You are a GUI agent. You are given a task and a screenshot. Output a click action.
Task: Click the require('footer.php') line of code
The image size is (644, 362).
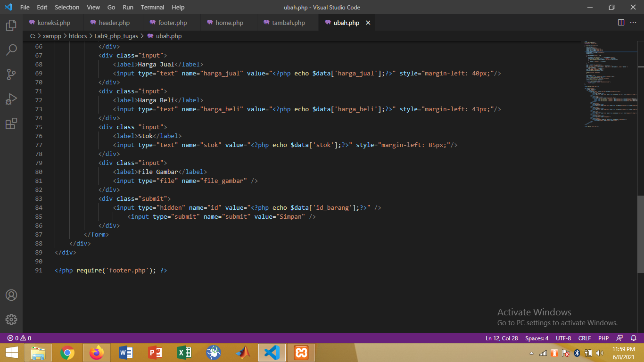pos(111,270)
